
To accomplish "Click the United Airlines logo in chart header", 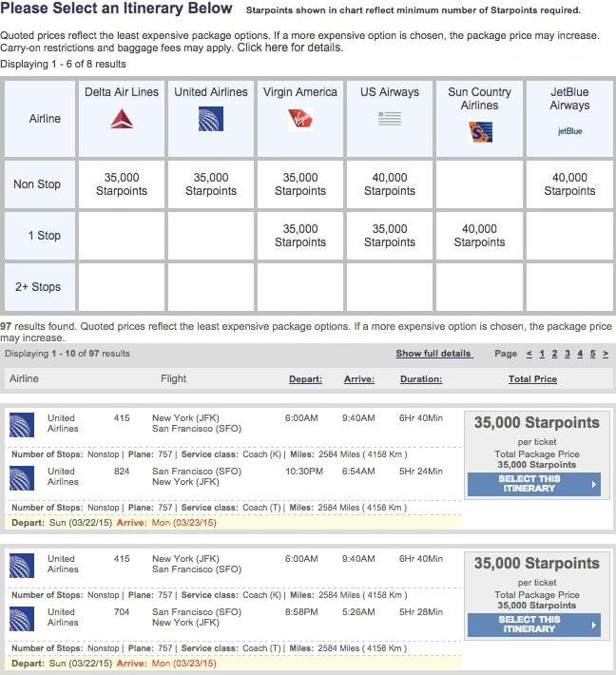I will (x=211, y=119).
